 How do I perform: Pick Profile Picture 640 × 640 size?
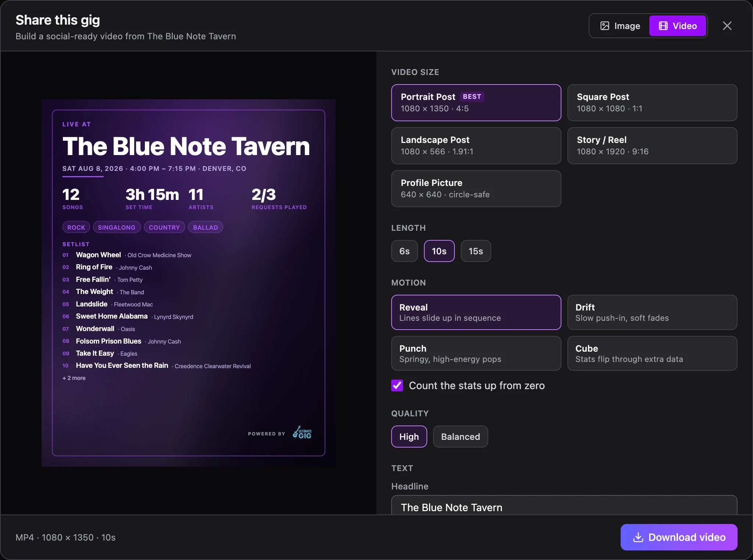click(x=476, y=189)
